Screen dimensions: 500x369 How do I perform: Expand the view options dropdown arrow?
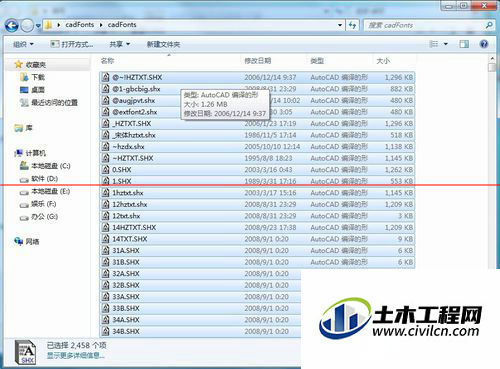click(x=446, y=44)
